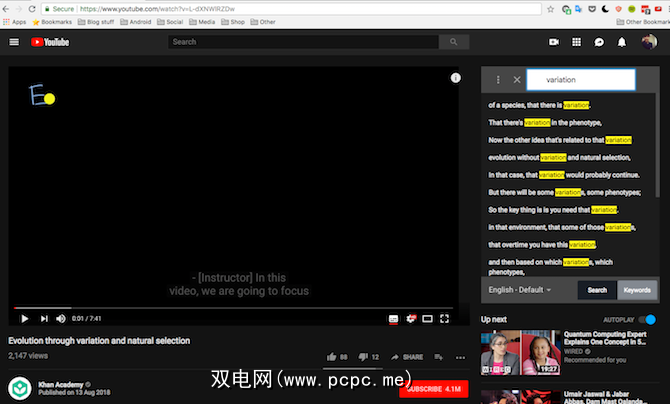Click the dark mode moon extension icon

(x=605, y=9)
